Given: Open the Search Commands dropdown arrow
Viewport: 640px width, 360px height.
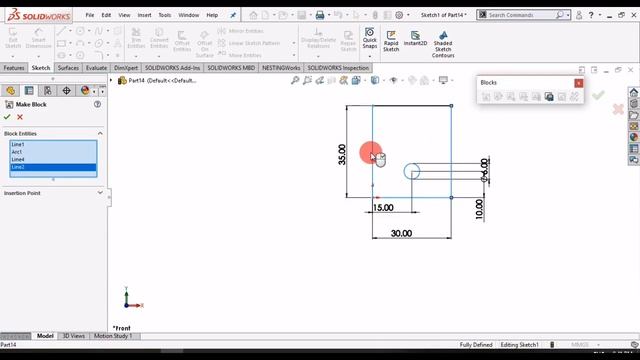Looking at the screenshot, I should [568, 15].
